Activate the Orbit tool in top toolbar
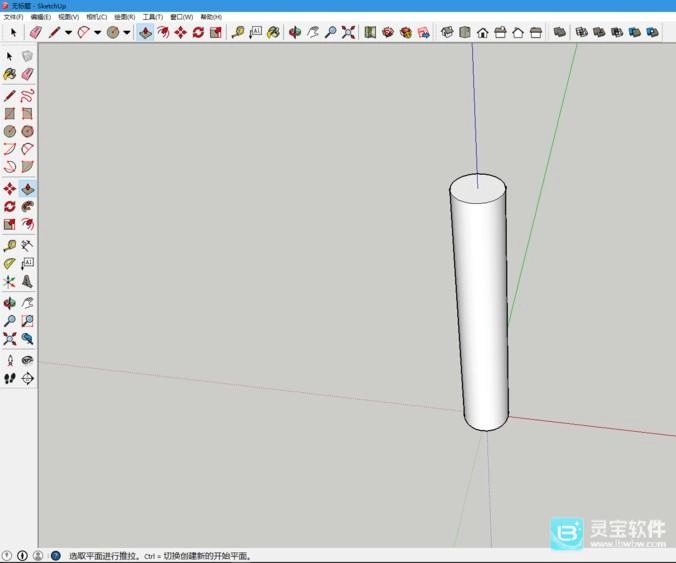Viewport: 676px width, 563px height. click(x=295, y=32)
